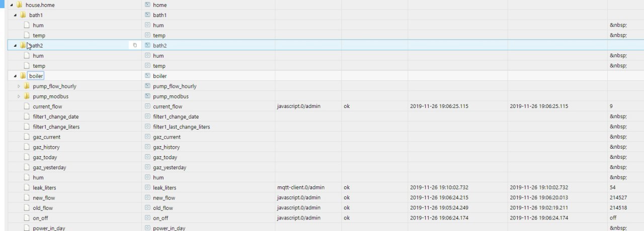Click the ok status in the old_flow row
The height and width of the screenshot is (231, 644).
click(347, 208)
